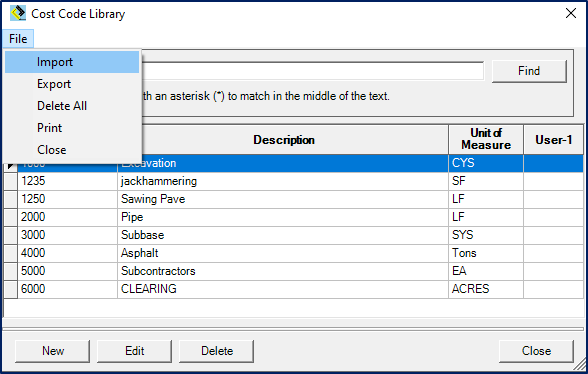The width and height of the screenshot is (588, 374).
Task: Click the Delete button
Action: 216,351
